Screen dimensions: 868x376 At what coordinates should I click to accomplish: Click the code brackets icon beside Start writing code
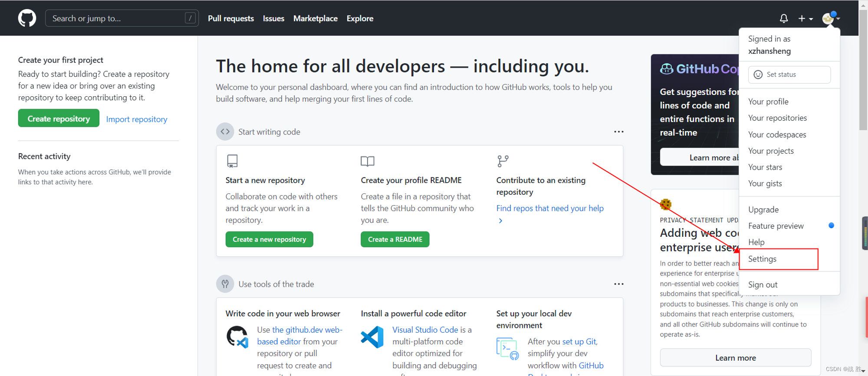[225, 131]
